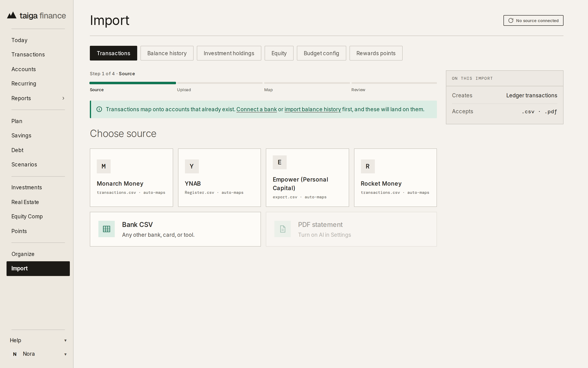
Task: Open the Nora account menu arrow
Action: click(65, 355)
